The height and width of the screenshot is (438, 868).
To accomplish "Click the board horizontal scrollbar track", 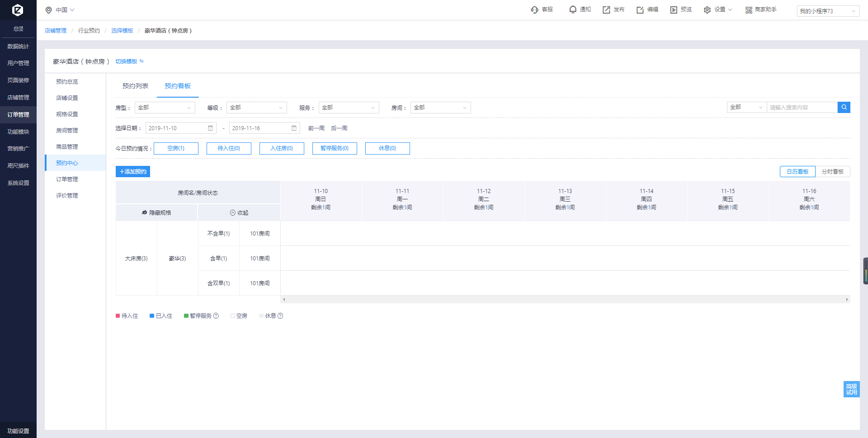I will point(565,299).
